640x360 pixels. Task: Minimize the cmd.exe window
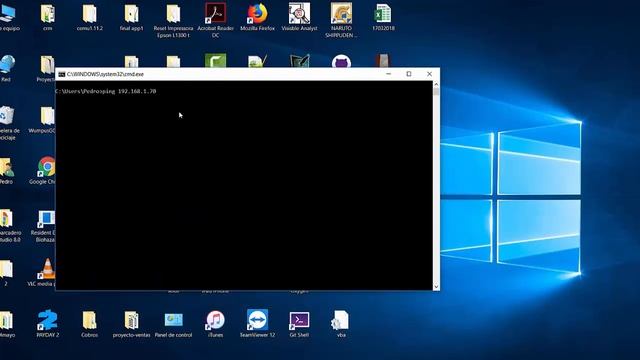(389, 74)
